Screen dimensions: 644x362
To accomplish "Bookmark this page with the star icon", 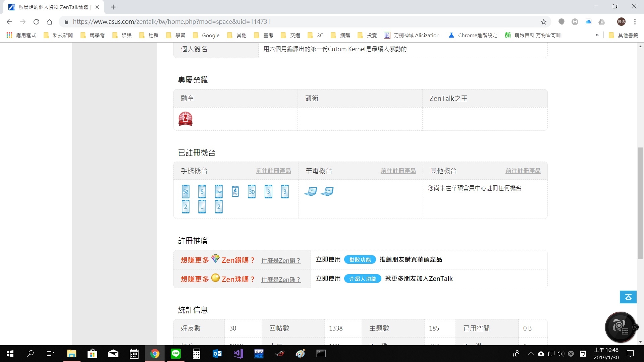I will tap(544, 22).
